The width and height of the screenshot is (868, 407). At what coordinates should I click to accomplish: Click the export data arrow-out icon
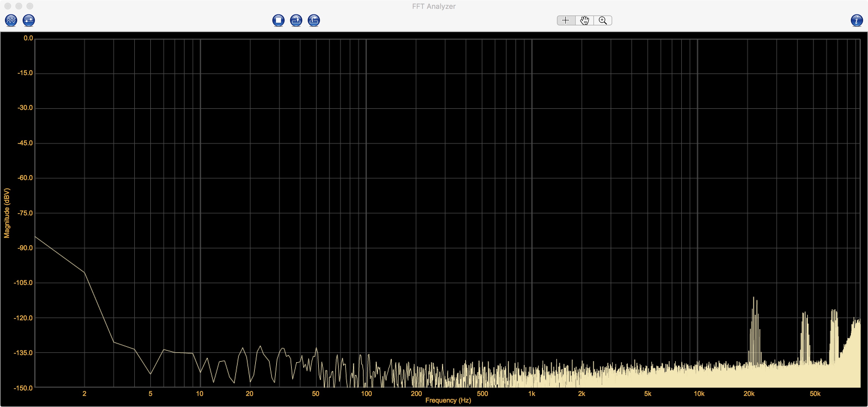point(314,20)
